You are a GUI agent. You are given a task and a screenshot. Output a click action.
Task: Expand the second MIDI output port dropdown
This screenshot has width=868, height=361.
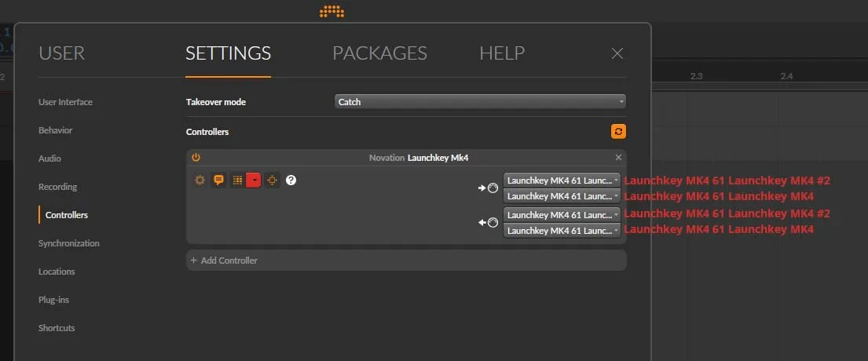click(562, 231)
